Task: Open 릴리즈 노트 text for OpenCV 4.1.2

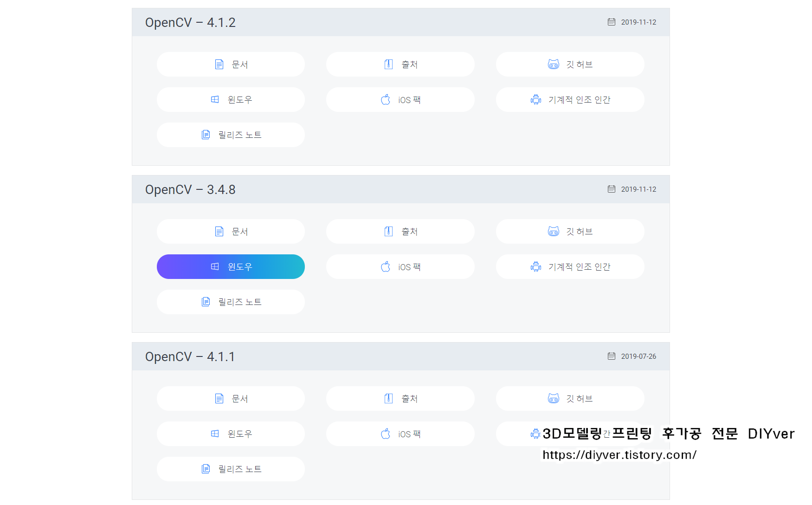Action: pyautogui.click(x=240, y=135)
